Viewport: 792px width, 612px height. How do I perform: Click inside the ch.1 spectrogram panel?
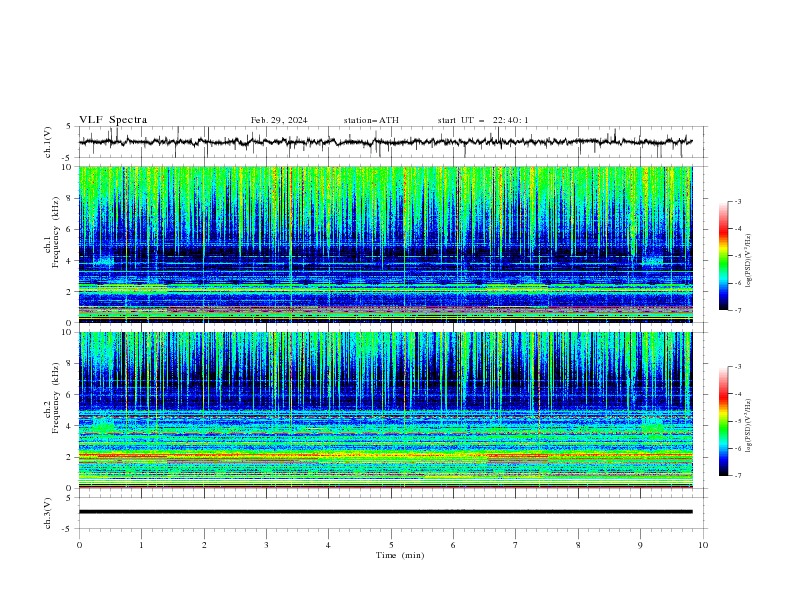point(385,244)
